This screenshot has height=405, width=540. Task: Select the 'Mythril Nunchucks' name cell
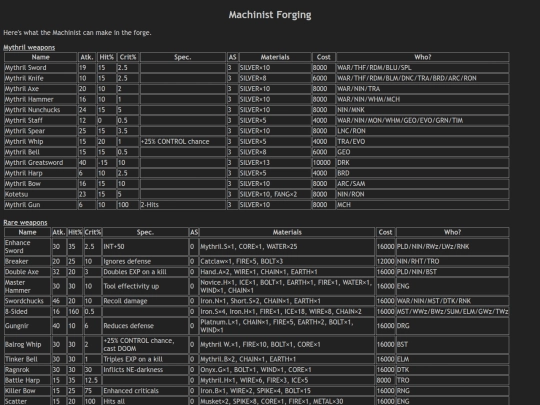[x=41, y=110]
